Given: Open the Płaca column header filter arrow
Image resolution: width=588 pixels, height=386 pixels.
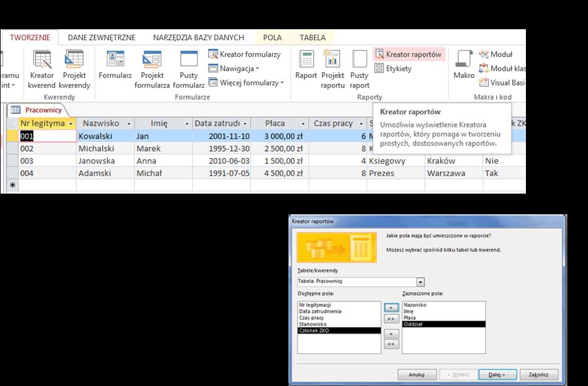Looking at the screenshot, I should point(303,124).
